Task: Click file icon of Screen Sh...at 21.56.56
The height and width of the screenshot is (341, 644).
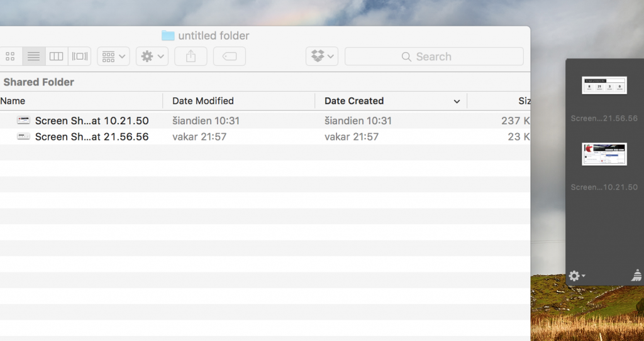Action: pos(23,137)
